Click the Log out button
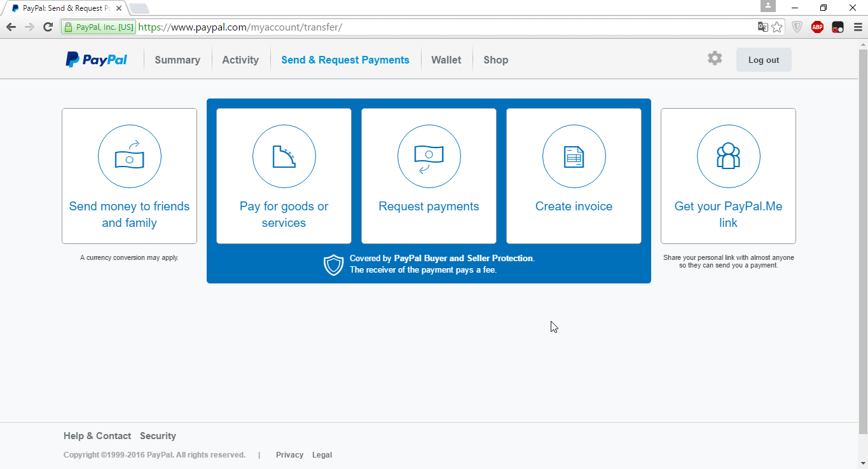Screen dimensions: 868x469 763,59
